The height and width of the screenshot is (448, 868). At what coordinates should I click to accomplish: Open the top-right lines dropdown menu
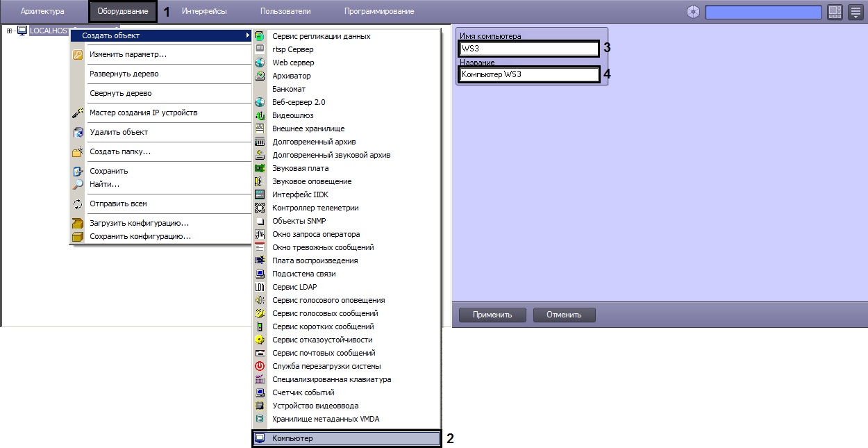click(x=855, y=12)
